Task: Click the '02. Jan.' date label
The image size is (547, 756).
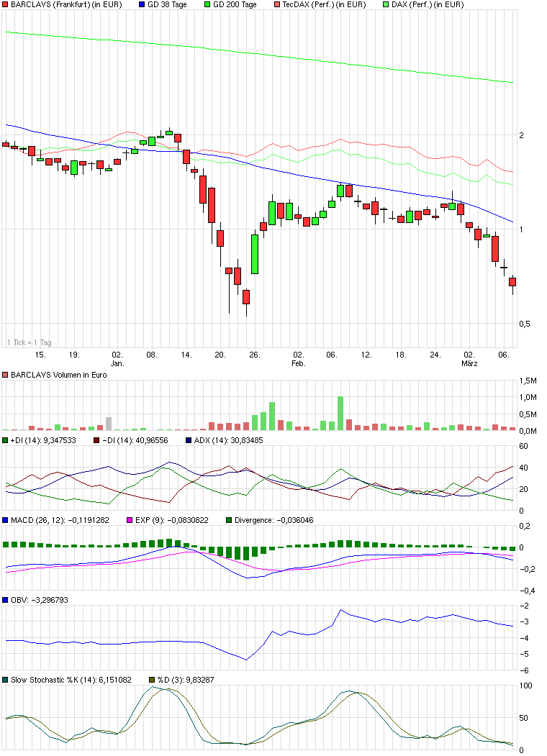Action: click(x=117, y=359)
